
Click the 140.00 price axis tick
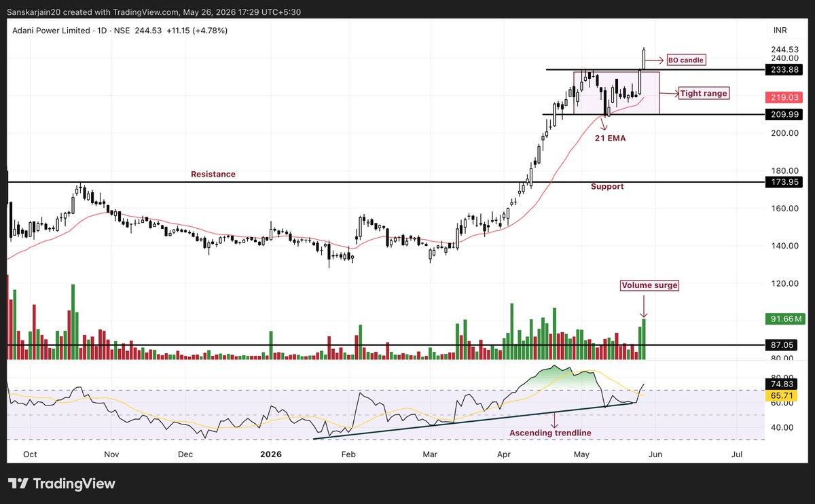click(785, 246)
